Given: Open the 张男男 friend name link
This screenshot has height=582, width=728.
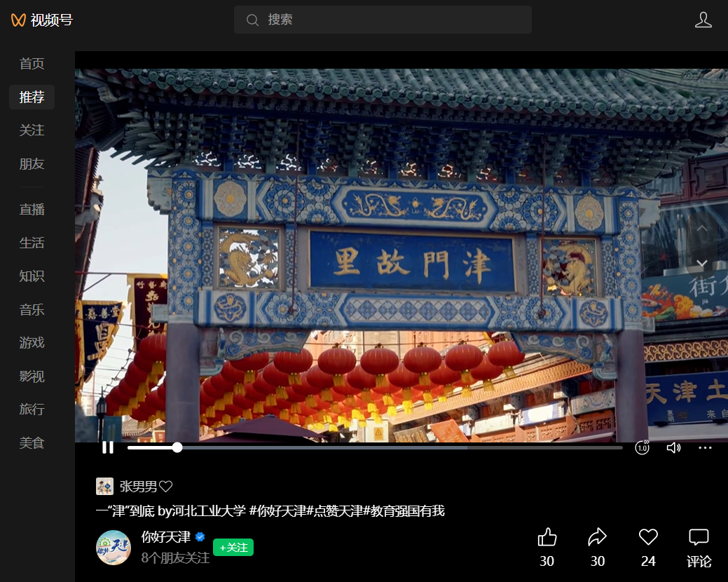Looking at the screenshot, I should click(138, 487).
